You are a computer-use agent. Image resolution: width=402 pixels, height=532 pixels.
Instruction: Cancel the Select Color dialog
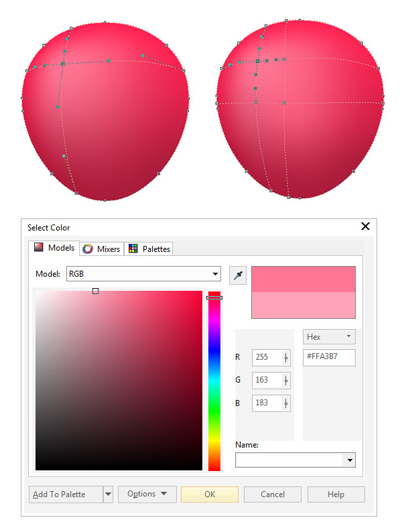coord(273,494)
